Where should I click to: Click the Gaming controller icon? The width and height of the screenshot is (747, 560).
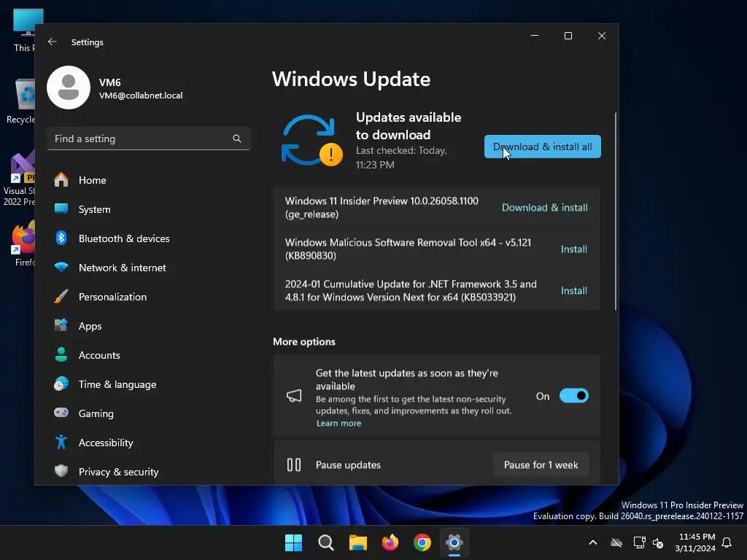pos(61,413)
